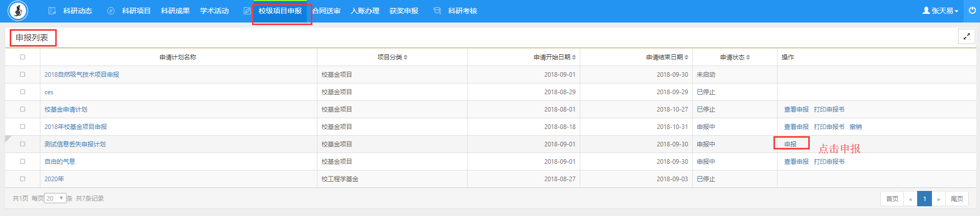Image resolution: width=980 pixels, height=216 pixels.
Task: Click 撤销 for 2018年校基金项目申报
Action: (855, 127)
